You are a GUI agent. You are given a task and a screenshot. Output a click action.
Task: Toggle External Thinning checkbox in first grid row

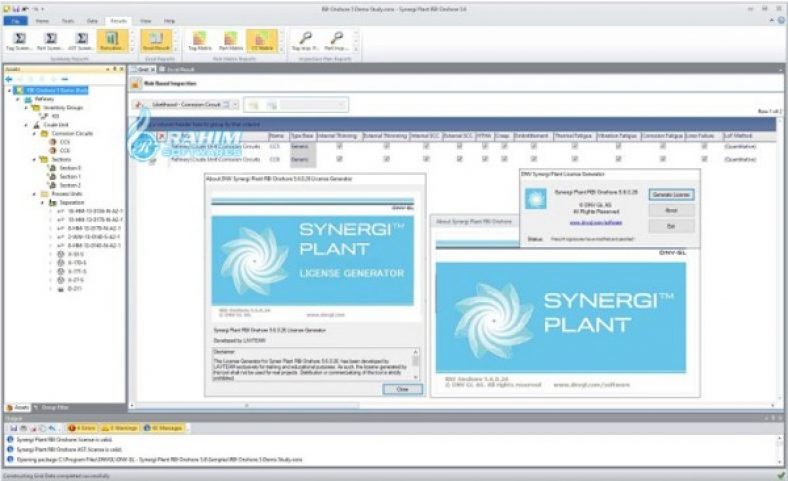386,146
